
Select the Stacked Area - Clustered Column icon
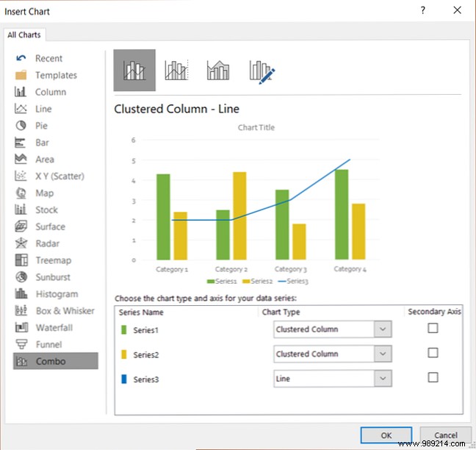(218, 70)
